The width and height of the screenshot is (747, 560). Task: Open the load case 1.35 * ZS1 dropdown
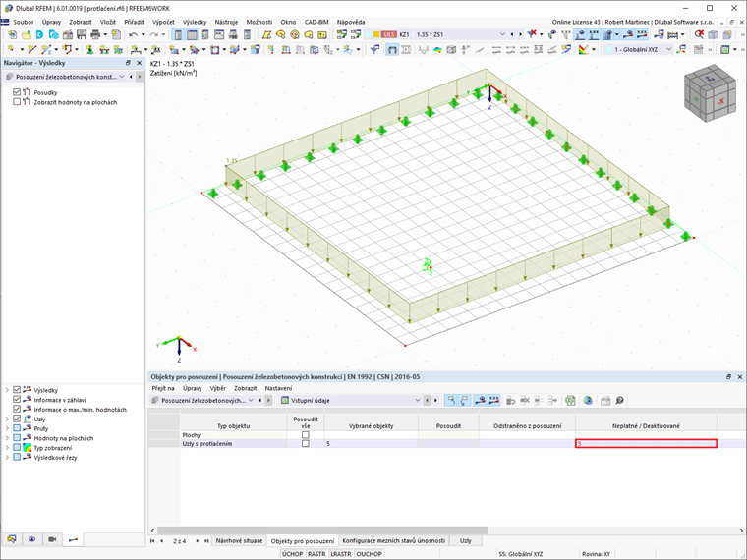[502, 34]
